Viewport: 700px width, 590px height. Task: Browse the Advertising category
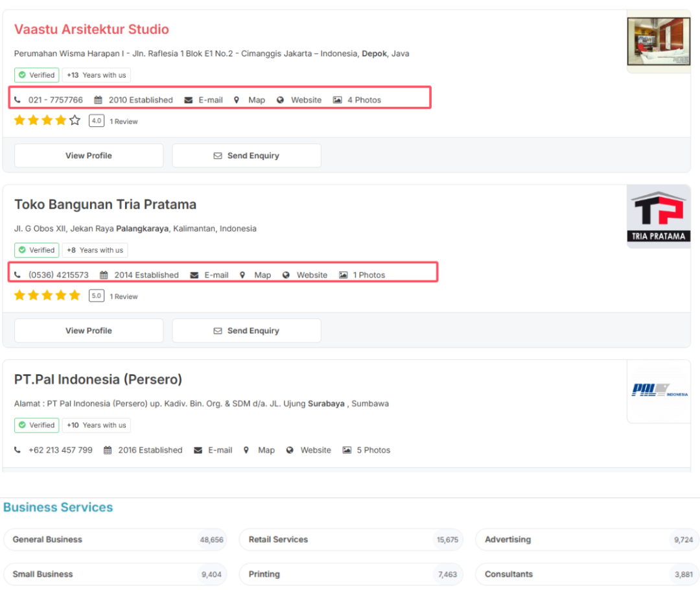(587, 539)
